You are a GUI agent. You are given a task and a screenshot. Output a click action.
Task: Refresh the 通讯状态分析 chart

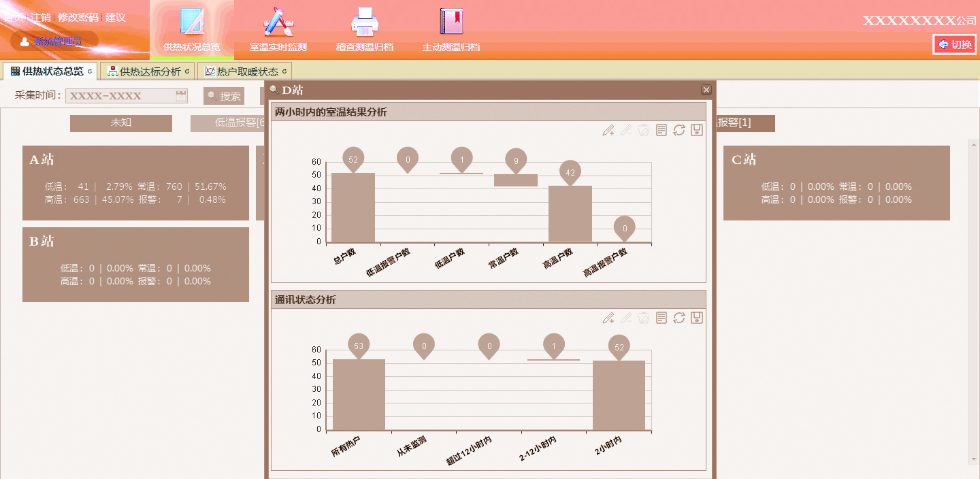coord(679,318)
